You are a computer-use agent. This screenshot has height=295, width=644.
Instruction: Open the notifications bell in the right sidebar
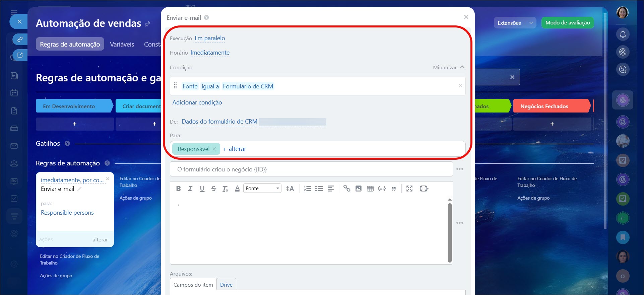coord(623,34)
